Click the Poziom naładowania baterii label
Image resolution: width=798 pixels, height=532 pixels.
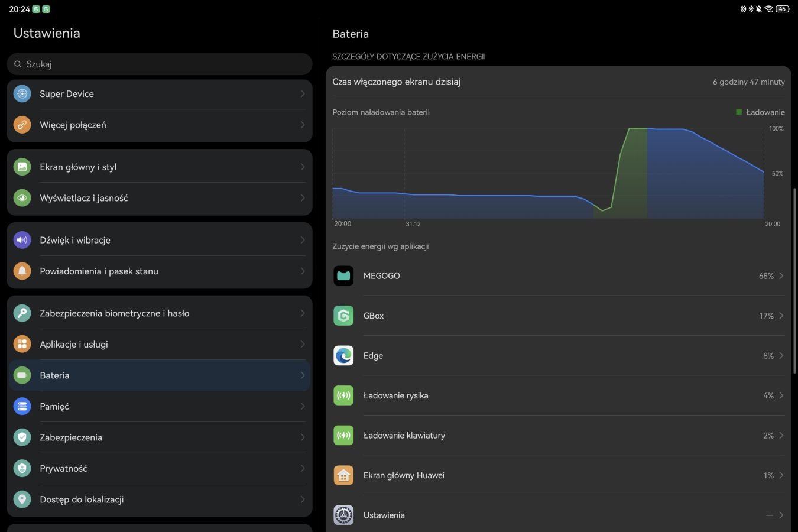coord(381,112)
